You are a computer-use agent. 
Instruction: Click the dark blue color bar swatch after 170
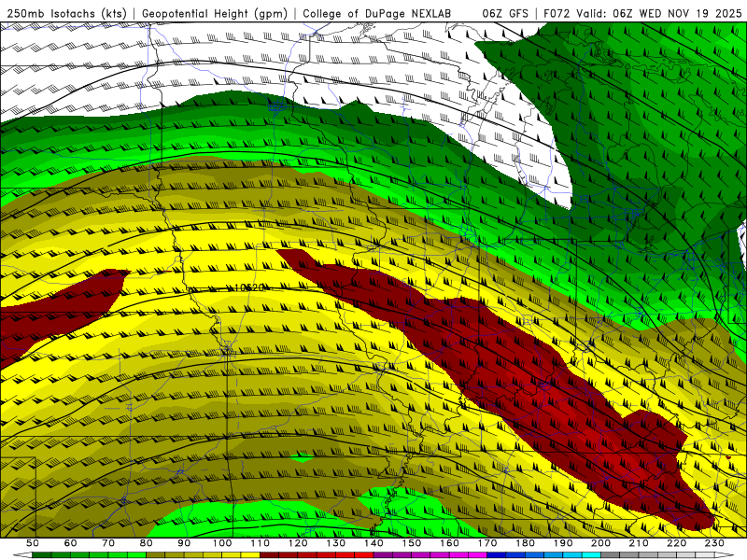[497, 555]
